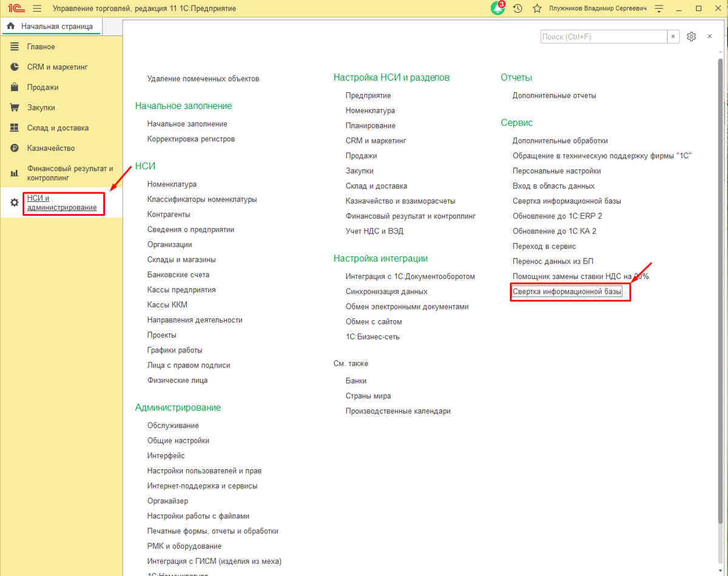728x576 pixels.
Task: Open Интернет-поддержка и сервисы
Action: 203,486
